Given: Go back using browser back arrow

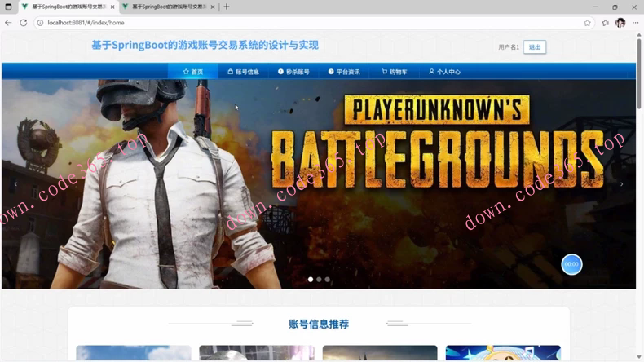Looking at the screenshot, I should [8, 23].
